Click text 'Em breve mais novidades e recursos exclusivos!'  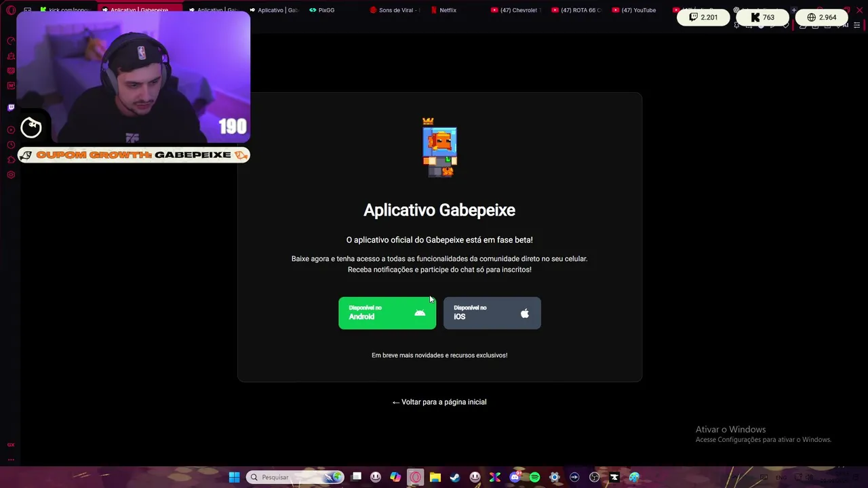click(x=439, y=355)
